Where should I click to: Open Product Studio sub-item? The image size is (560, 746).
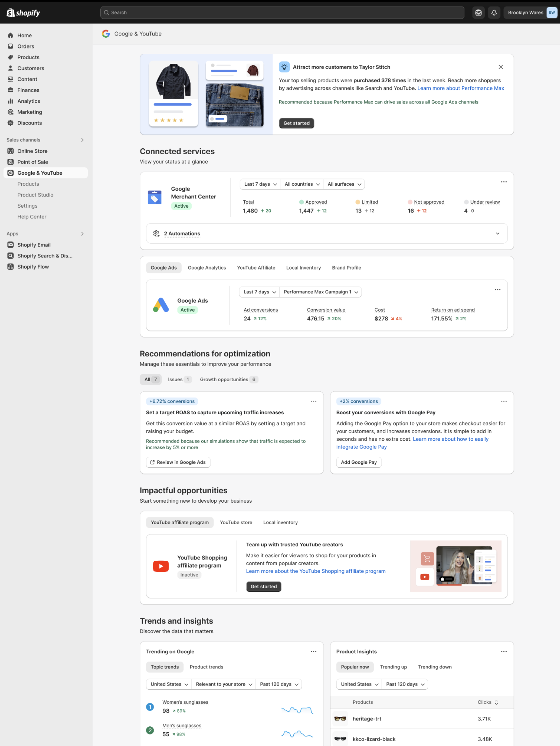coord(35,195)
